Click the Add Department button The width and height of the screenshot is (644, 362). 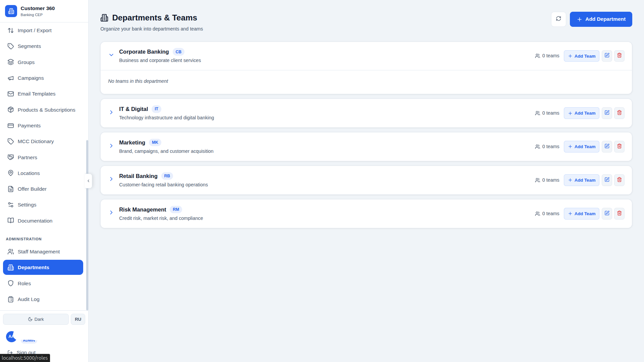[601, 19]
